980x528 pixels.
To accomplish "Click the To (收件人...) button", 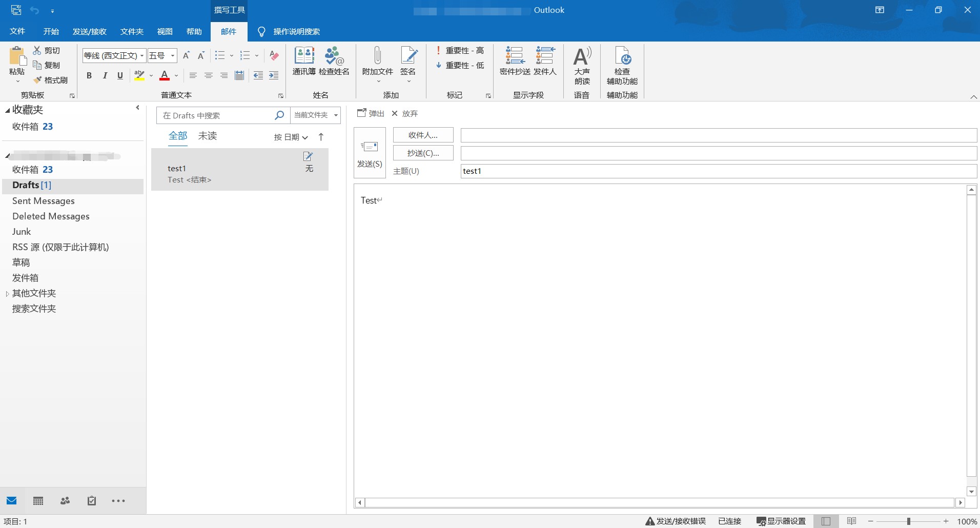I will pos(423,135).
